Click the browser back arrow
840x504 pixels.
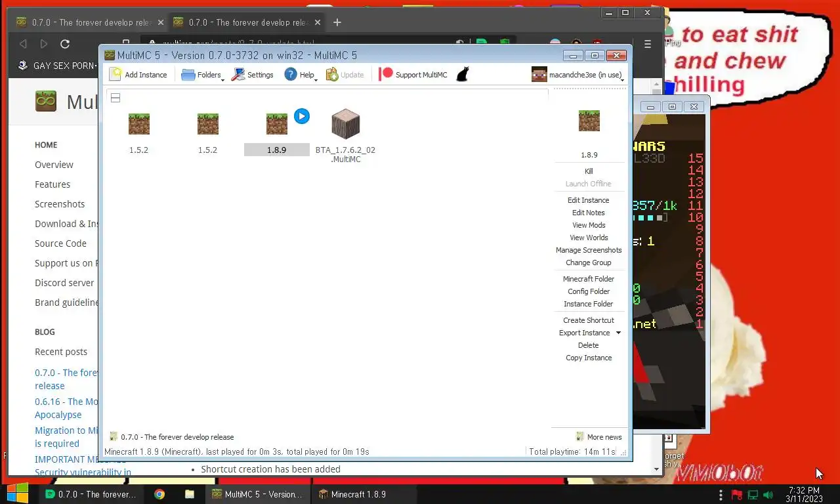pos(23,44)
